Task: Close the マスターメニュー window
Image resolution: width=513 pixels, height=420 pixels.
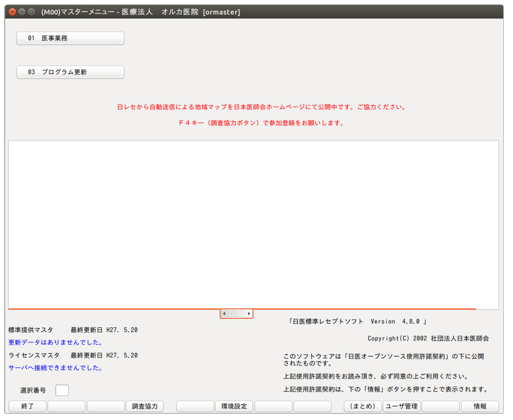Action: pyautogui.click(x=12, y=12)
